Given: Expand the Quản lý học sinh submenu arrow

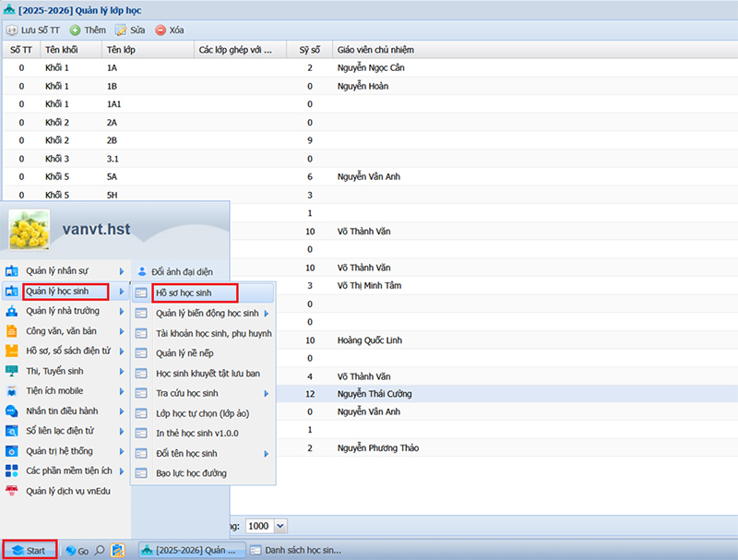Looking at the screenshot, I should click(x=122, y=292).
